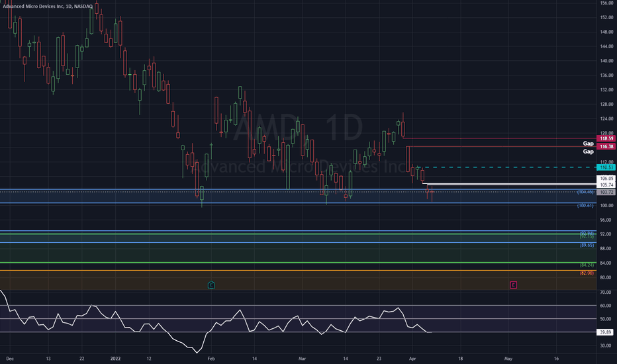Image resolution: width=617 pixels, height=364 pixels.
Task: Click the 144.00 price axis value
Action: pos(606,46)
